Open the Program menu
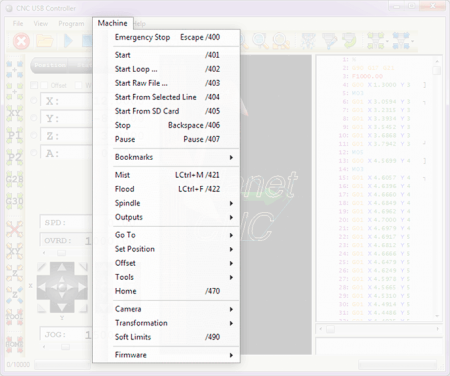Viewport: 450px width, 376px height. point(71,24)
